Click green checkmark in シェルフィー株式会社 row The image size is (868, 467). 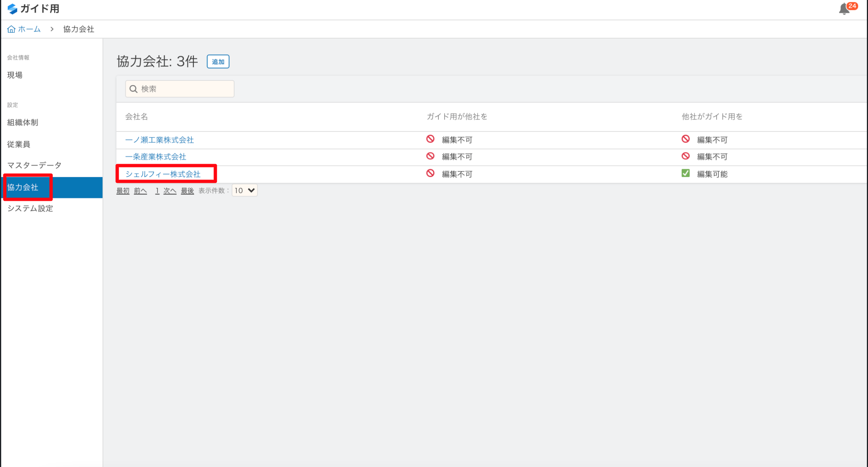(x=685, y=173)
